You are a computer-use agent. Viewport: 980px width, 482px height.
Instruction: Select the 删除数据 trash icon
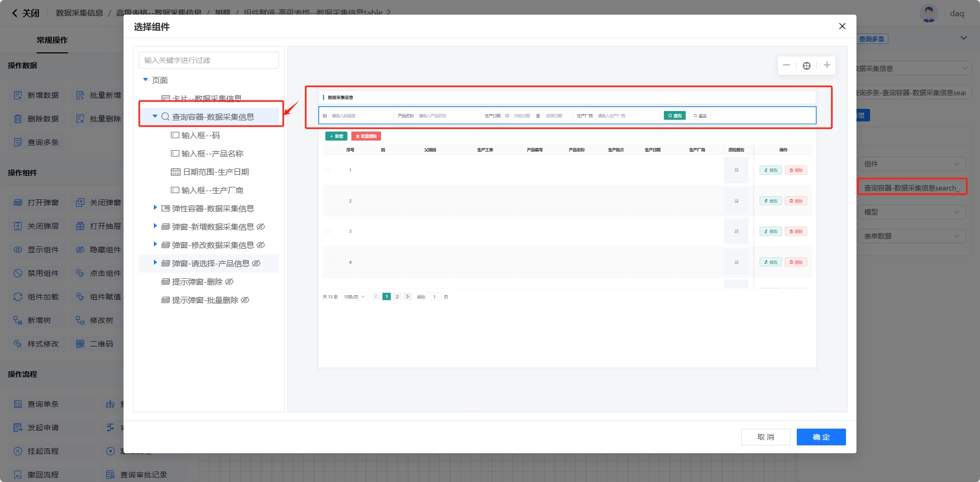coord(18,119)
